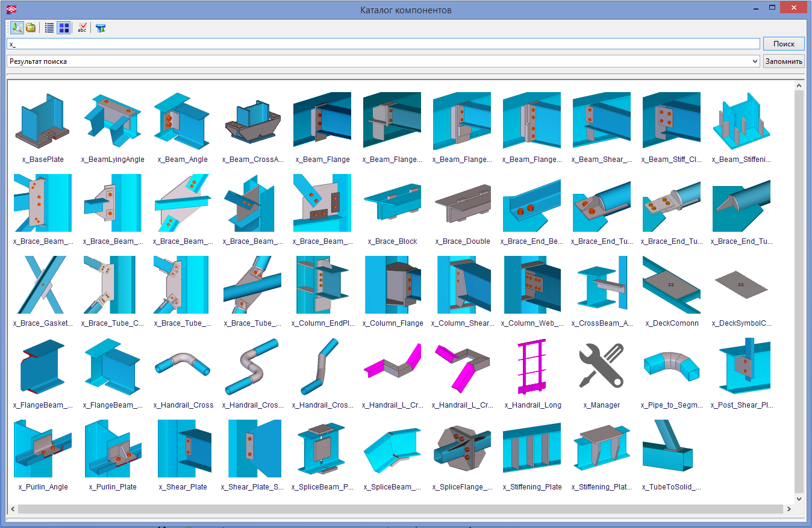812x528 pixels.
Task: Click the 'Поиск' search button
Action: coord(784,44)
